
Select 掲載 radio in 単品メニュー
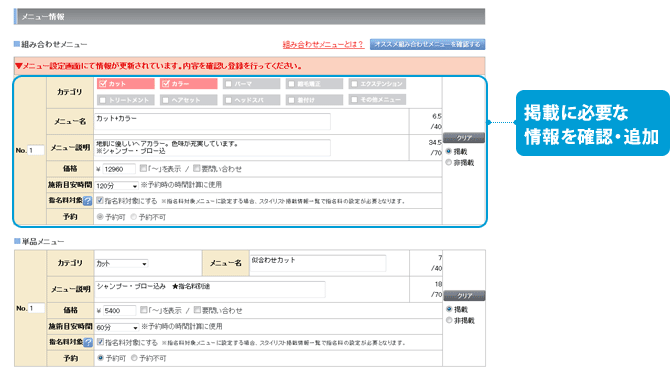coord(449,309)
